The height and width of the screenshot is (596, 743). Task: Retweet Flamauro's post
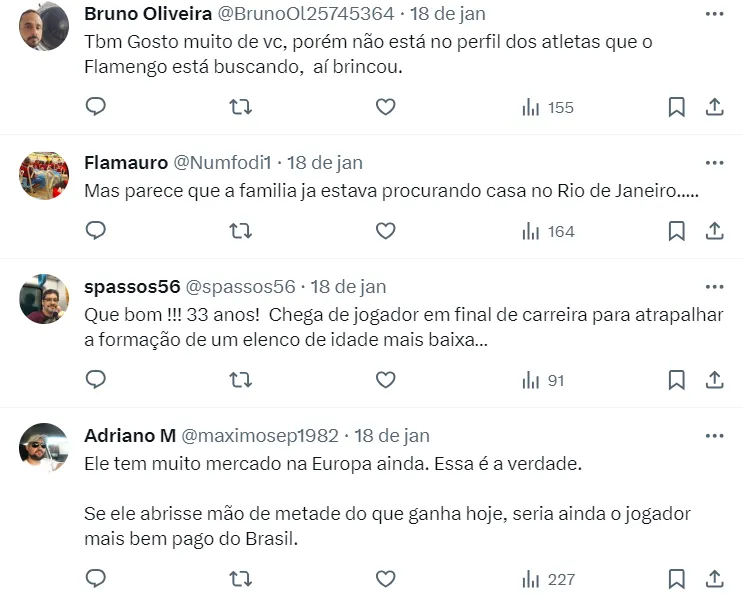pos(241,231)
